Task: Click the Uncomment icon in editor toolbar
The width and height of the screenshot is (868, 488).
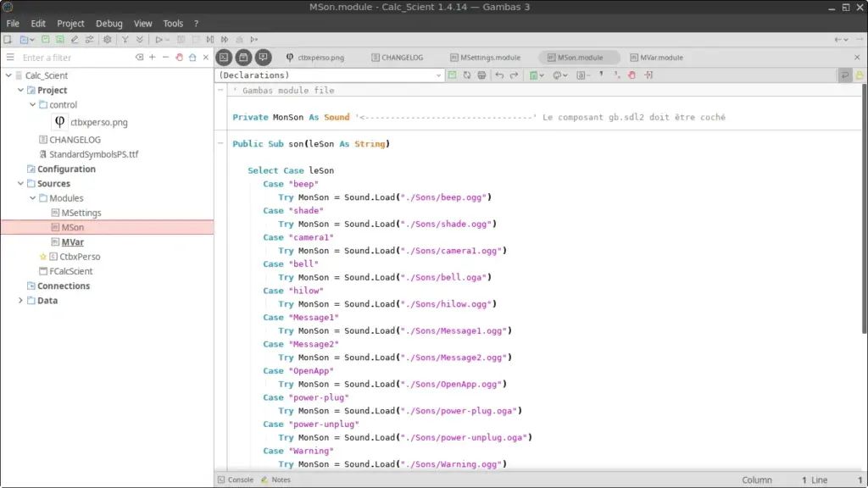Action: click(x=616, y=75)
